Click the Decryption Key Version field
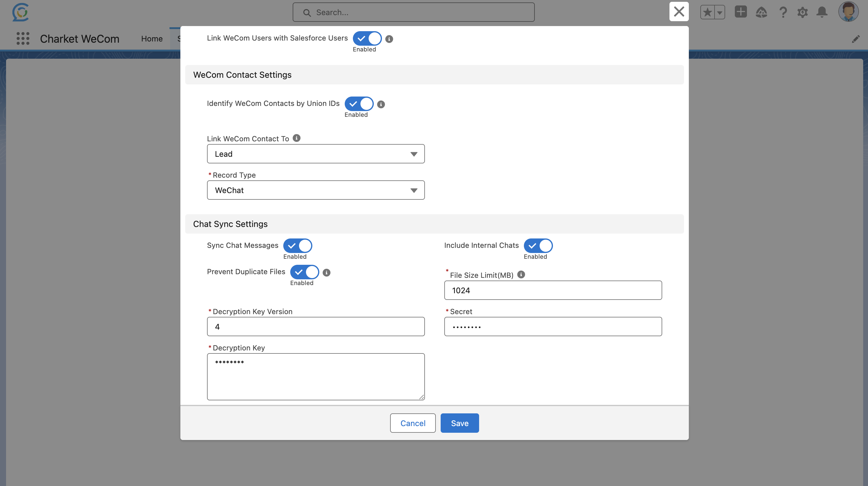868x486 pixels. pyautogui.click(x=315, y=326)
